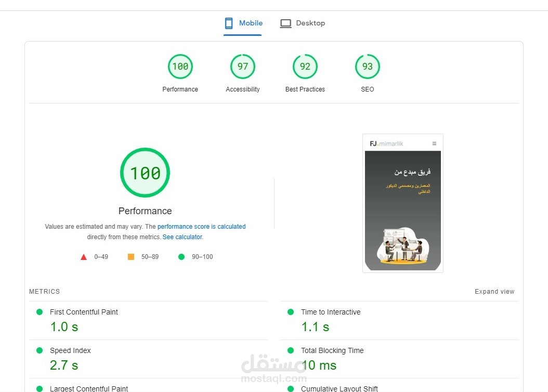548x392 pixels.
Task: Open the SEO score gauge showing 93
Action: tap(367, 66)
